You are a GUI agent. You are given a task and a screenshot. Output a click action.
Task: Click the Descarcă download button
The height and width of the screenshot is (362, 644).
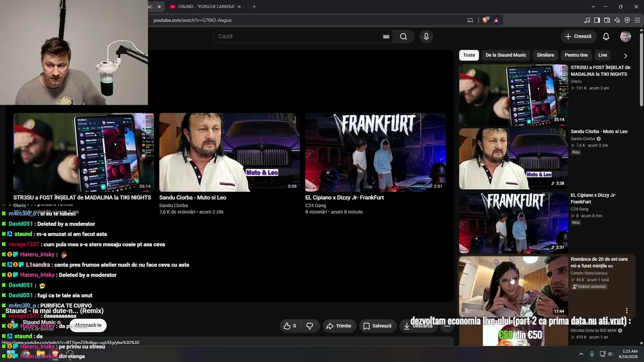[x=418, y=326]
